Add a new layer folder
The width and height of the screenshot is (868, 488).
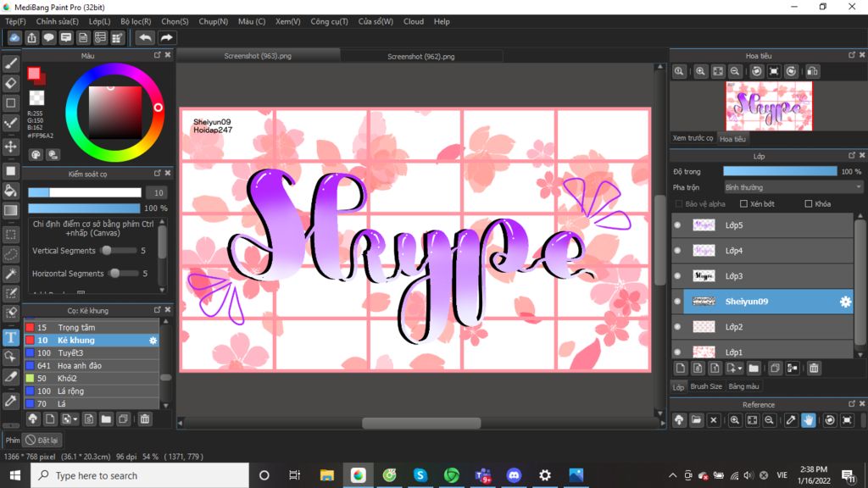tap(754, 368)
